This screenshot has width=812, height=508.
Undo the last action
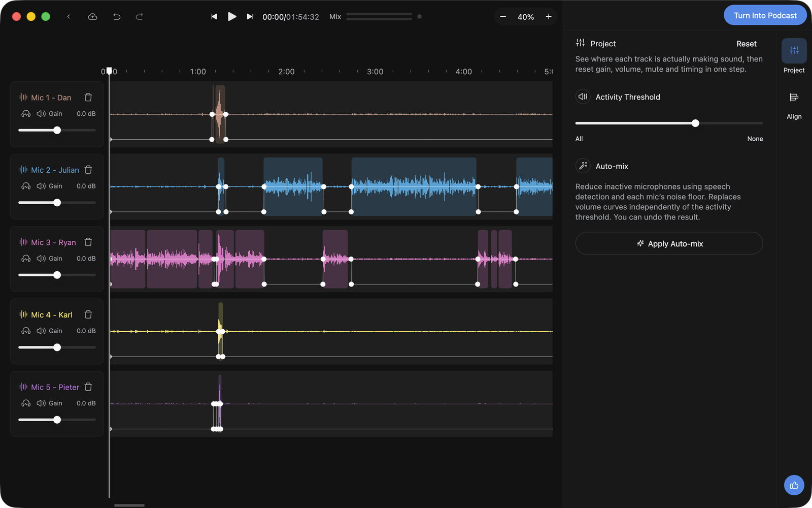pos(117,17)
